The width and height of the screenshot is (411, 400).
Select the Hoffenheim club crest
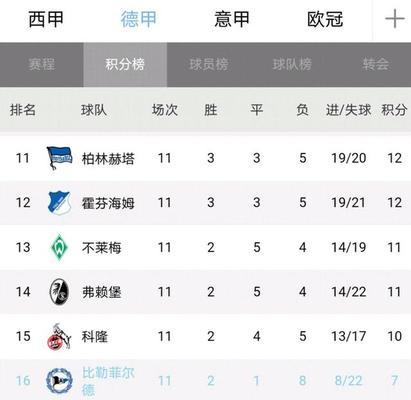[x=59, y=203]
